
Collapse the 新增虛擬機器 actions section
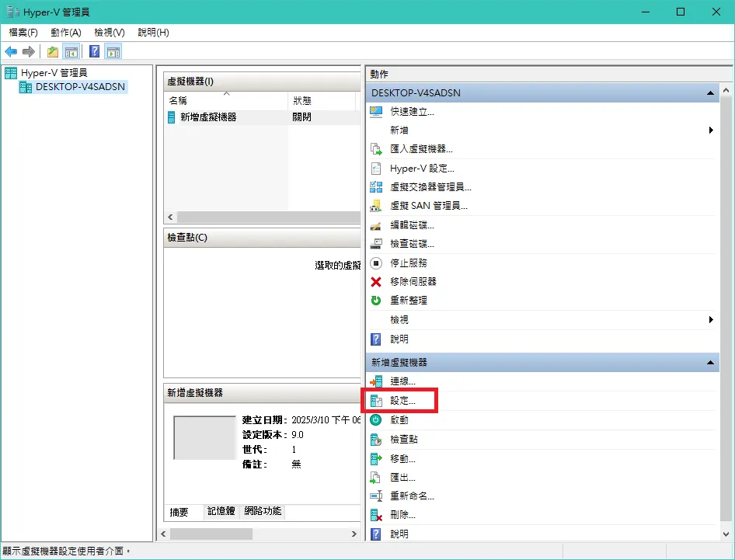711,362
